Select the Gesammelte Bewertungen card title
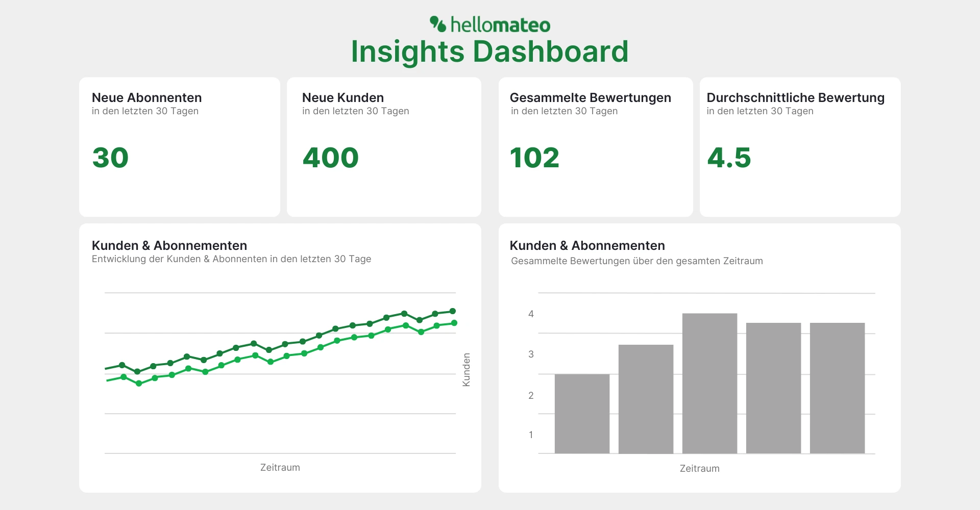 [591, 97]
